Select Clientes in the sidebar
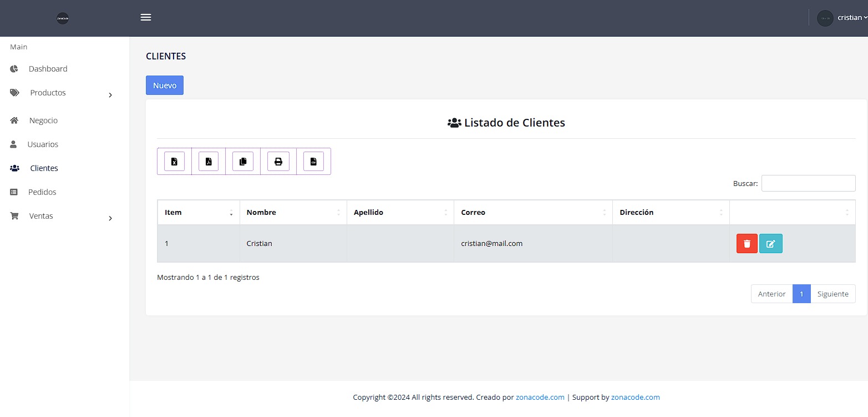The image size is (868, 417). (44, 168)
